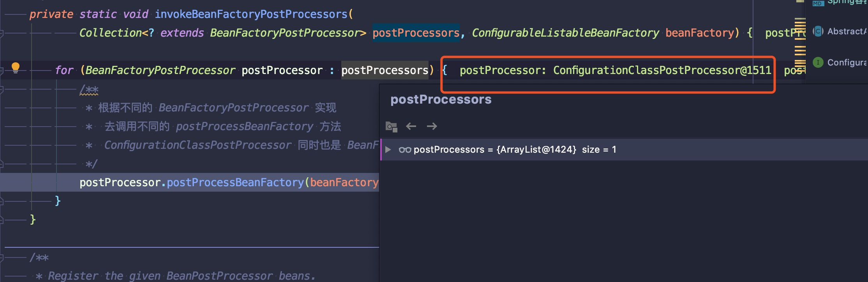Viewport: 868px width, 282px height.
Task: Click the blue class icon beside AbstractApplicationContext
Action: (x=817, y=31)
